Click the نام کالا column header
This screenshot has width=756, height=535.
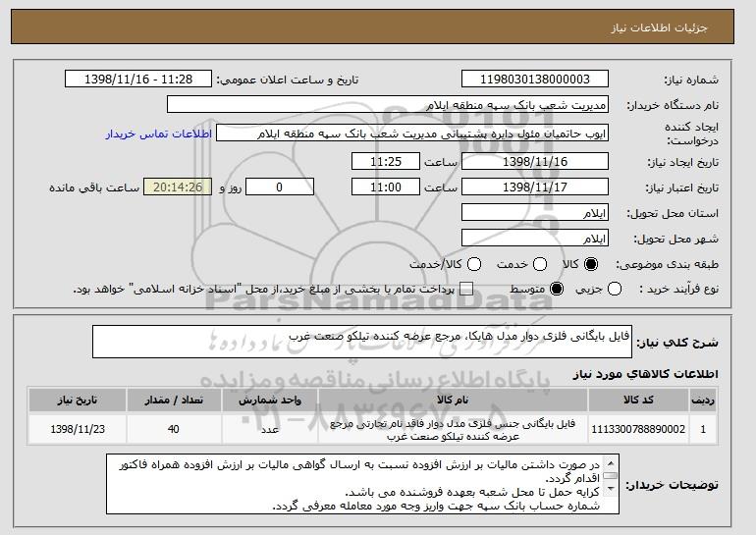tap(453, 401)
